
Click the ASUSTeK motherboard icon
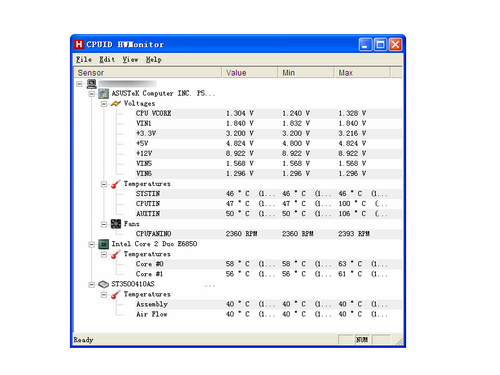tap(104, 94)
